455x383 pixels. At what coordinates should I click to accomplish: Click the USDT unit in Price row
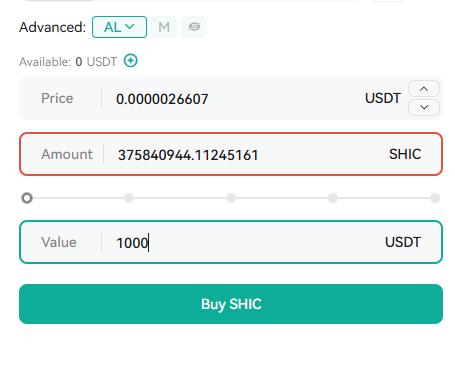click(x=383, y=98)
